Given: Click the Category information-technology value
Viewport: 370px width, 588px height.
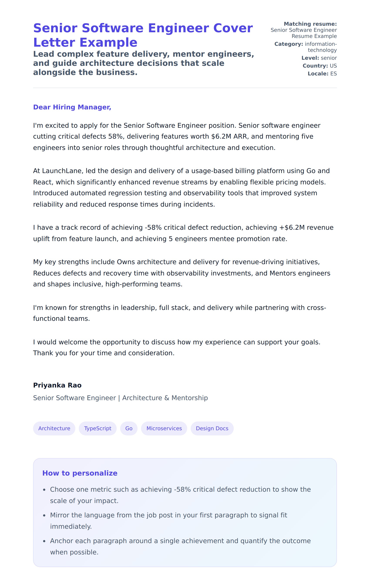Looking at the screenshot, I should [321, 47].
